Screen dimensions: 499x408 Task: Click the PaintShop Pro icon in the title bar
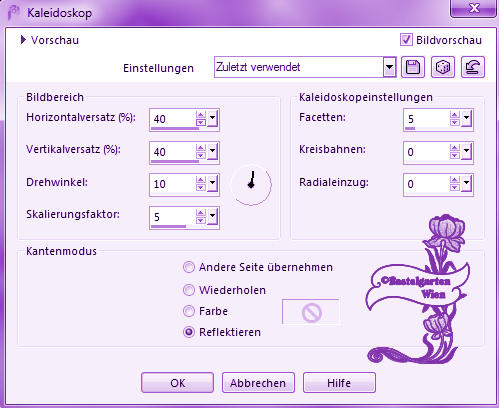click(x=14, y=13)
